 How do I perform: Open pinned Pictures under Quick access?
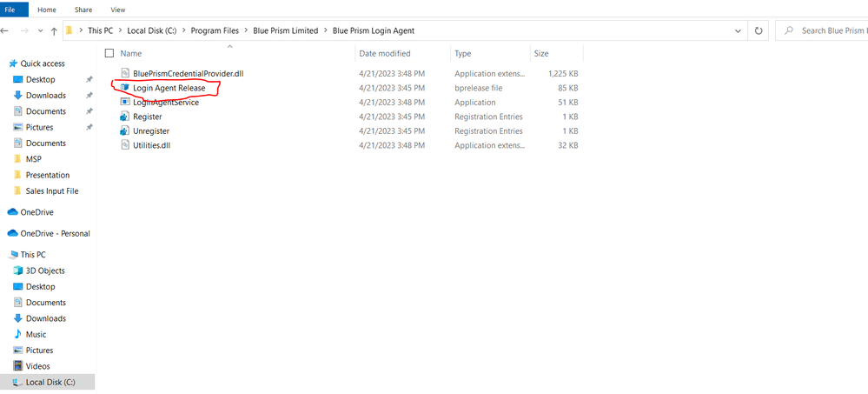click(39, 127)
